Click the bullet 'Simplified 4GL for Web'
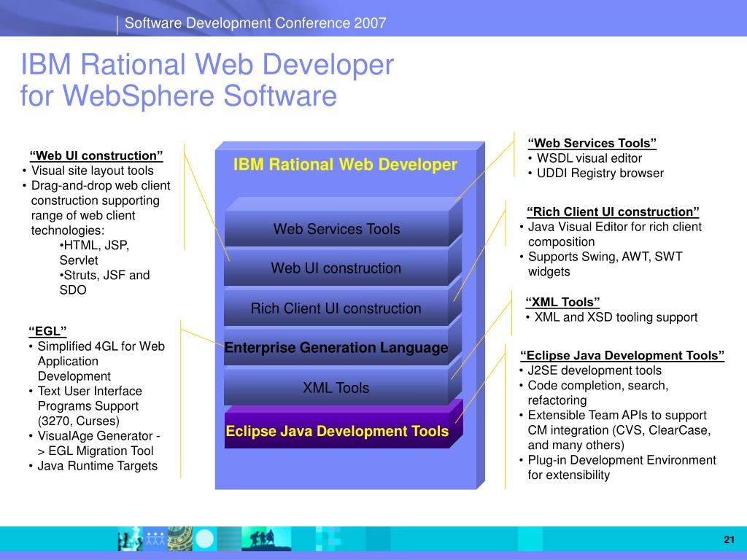 coord(101,346)
